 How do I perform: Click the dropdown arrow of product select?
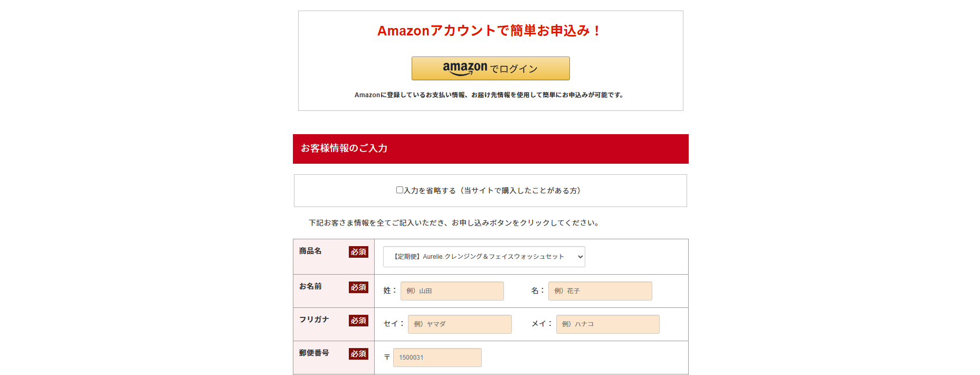pyautogui.click(x=580, y=257)
